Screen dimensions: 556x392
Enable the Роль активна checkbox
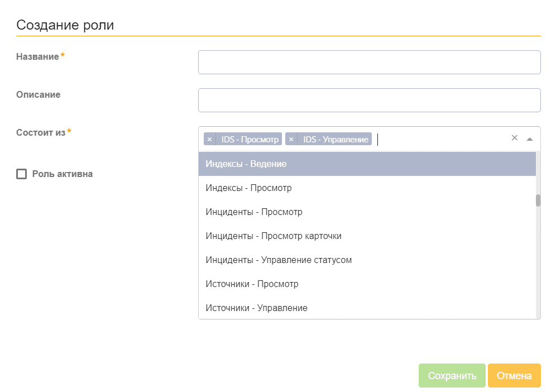click(x=22, y=174)
